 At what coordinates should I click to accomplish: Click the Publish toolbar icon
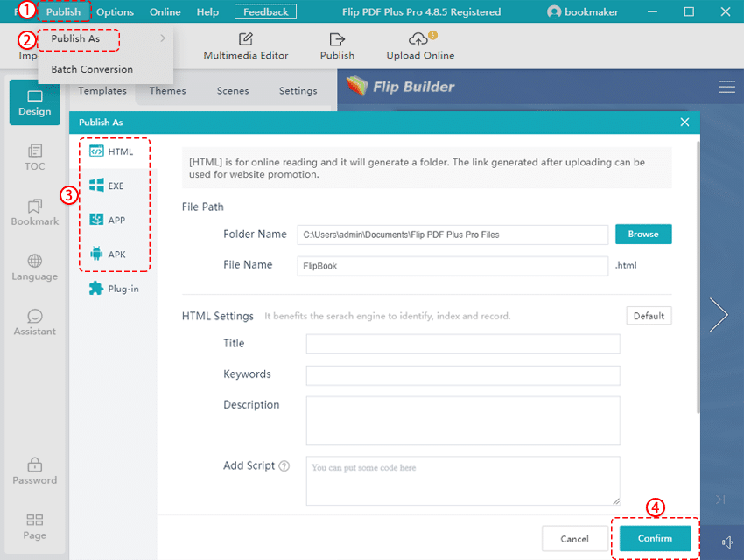[x=337, y=46]
